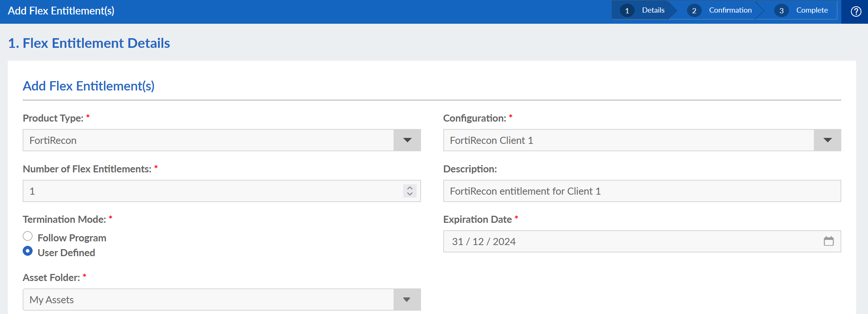868x314 pixels.
Task: Click the Expiration Date input field
Action: [631, 241]
